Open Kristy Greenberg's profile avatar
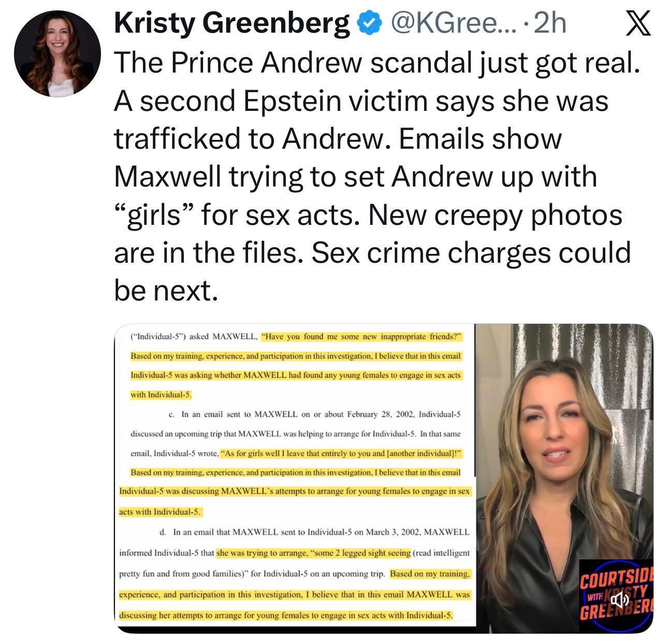Screen dimensions: 668x644 click(x=57, y=53)
